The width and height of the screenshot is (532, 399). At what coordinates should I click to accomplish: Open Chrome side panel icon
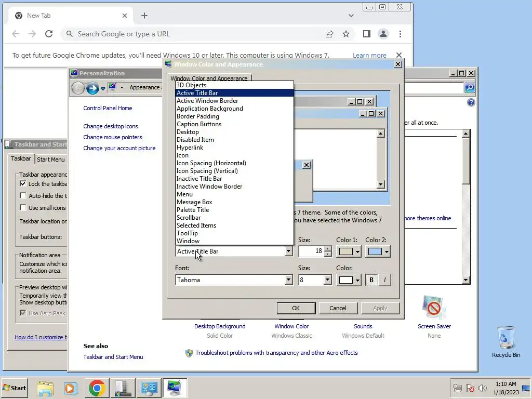(366, 34)
